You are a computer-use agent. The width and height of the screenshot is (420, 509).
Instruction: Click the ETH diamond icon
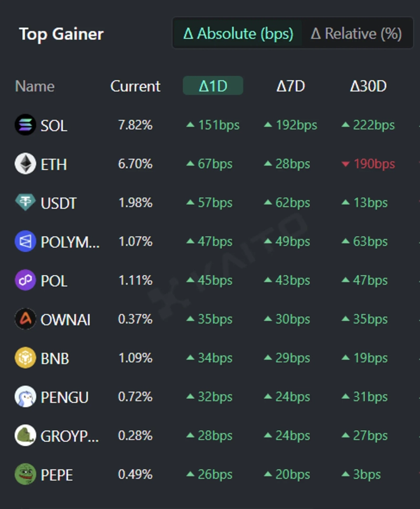[x=25, y=164]
